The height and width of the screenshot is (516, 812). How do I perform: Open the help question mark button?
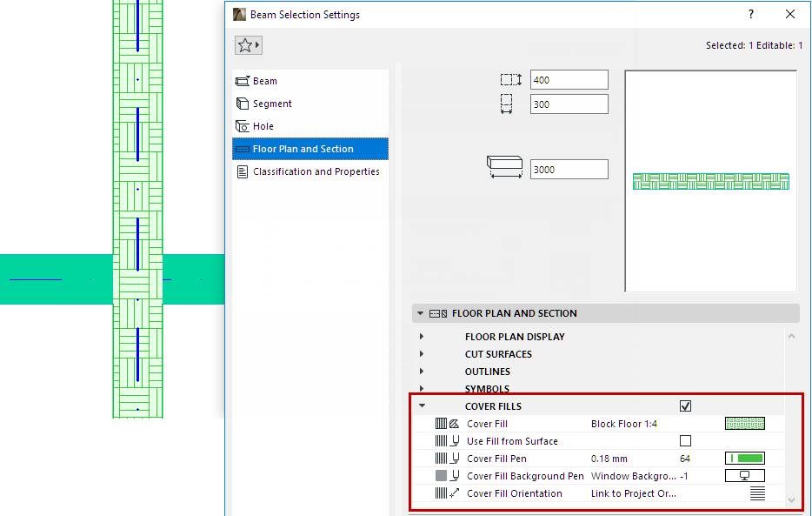click(751, 15)
